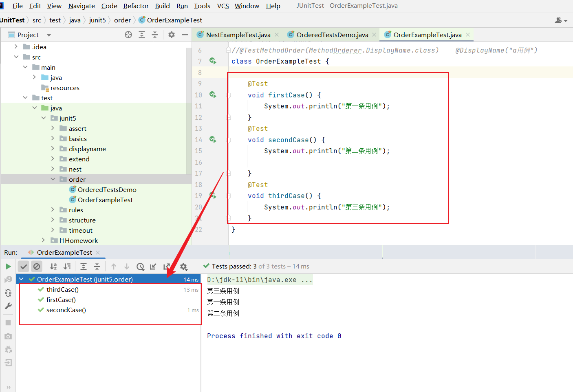Open the Refactor menu
This screenshot has height=392, width=573.
pos(136,6)
